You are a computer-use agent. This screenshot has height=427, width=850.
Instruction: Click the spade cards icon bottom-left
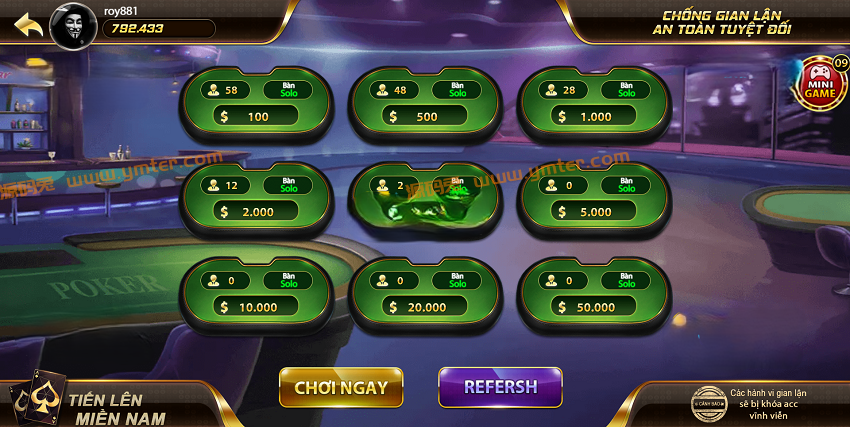pyautogui.click(x=37, y=398)
